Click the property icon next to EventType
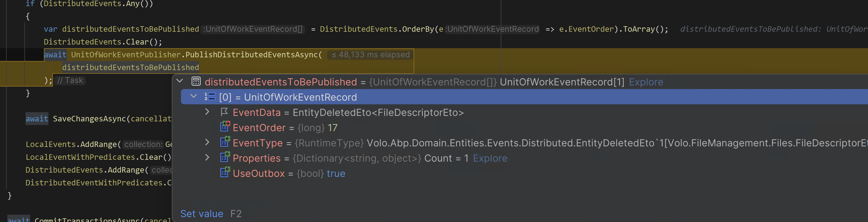The image size is (868, 222). (x=225, y=142)
